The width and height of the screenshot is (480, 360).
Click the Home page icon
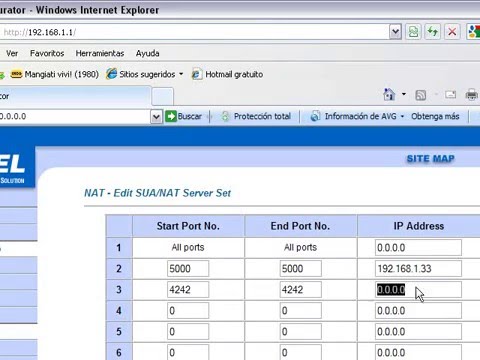(x=389, y=95)
